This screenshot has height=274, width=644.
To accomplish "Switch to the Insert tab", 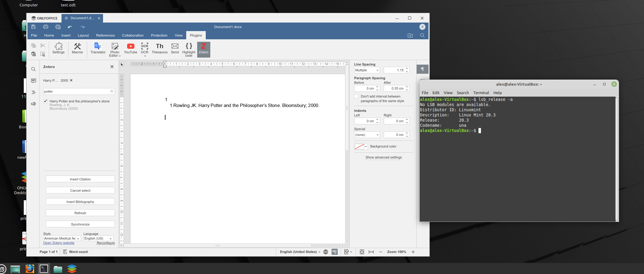I will 66,35.
